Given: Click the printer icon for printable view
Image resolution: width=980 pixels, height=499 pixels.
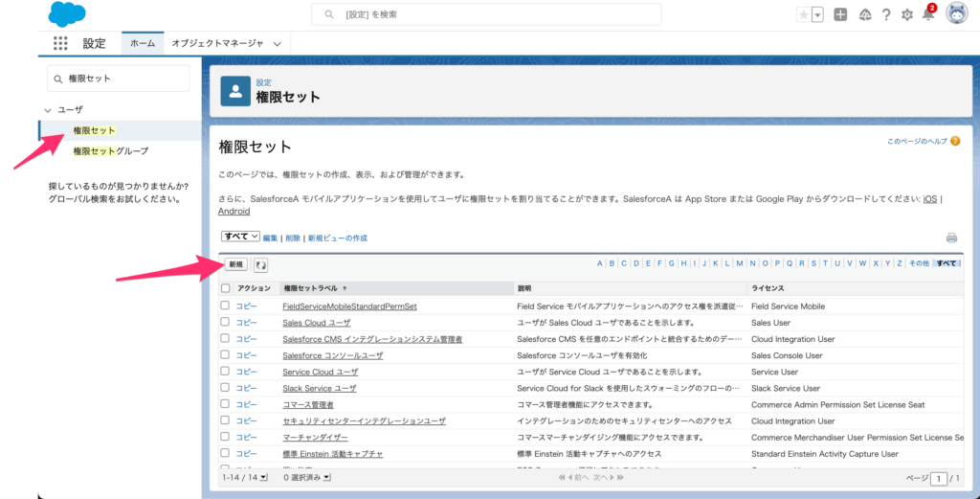Looking at the screenshot, I should coord(951,238).
